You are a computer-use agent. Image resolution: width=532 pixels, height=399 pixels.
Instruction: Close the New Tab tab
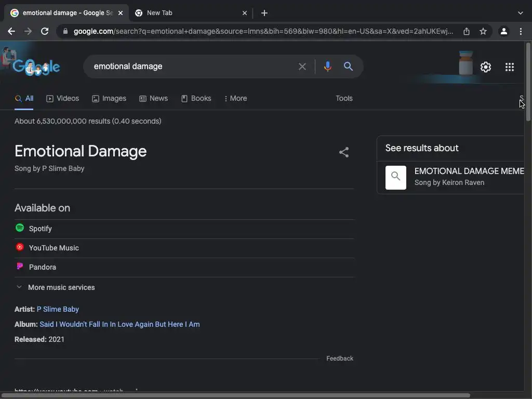click(x=245, y=13)
